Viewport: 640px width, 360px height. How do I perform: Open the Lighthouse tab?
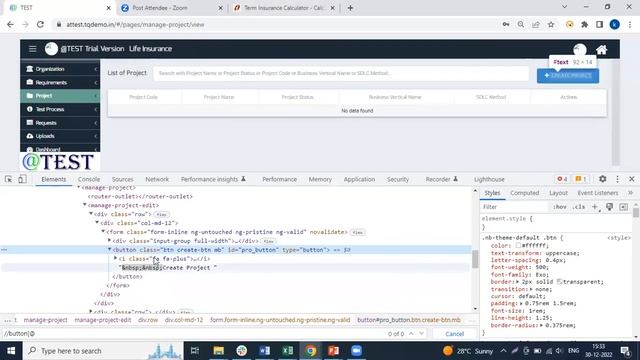489,179
